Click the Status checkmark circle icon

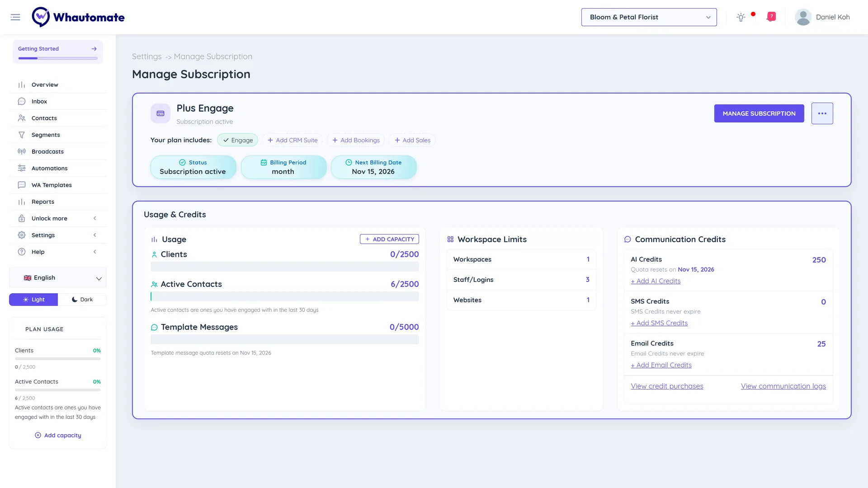(182, 163)
